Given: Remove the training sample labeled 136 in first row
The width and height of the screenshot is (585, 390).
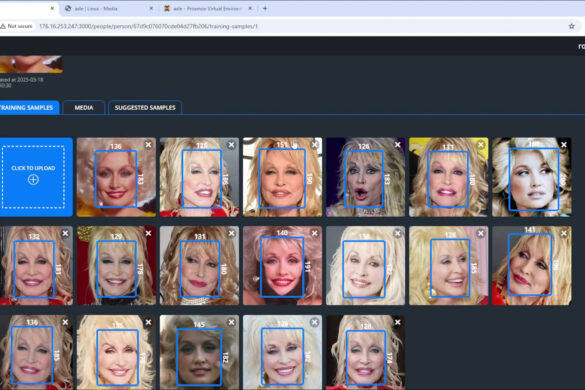Looking at the screenshot, I should pos(148,145).
